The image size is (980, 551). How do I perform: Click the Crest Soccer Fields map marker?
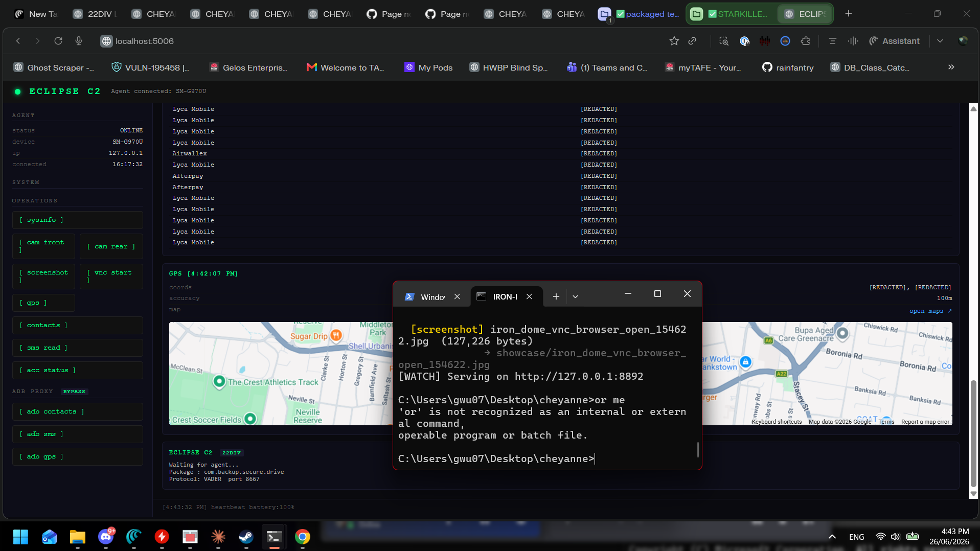coord(250,419)
